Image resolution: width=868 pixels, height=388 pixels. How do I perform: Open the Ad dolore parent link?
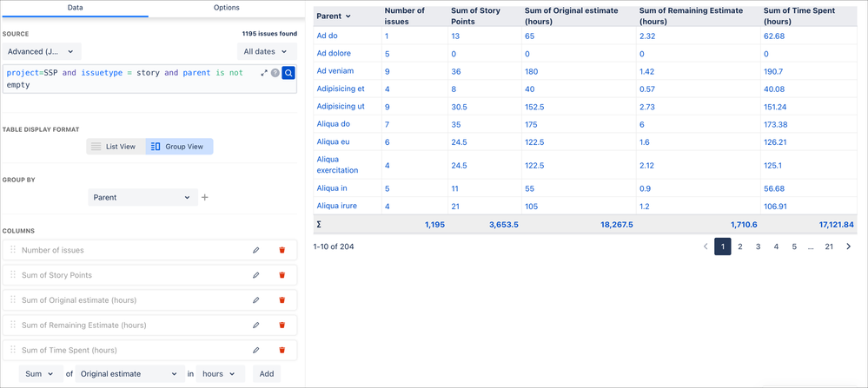(334, 53)
